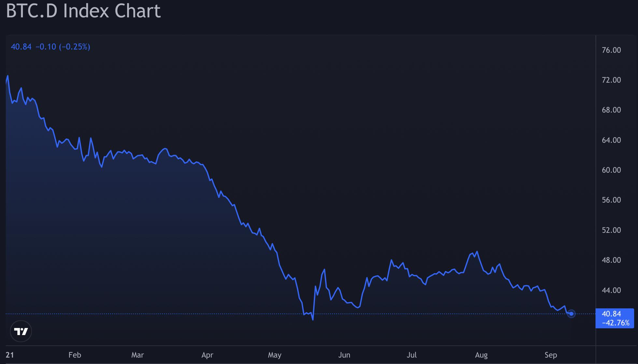The width and height of the screenshot is (638, 364).
Task: Click the 40.84 −0.10 price readout
Action: tap(50, 47)
